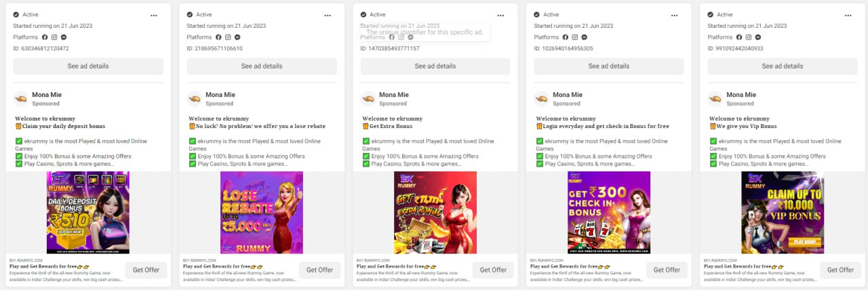Click the Mona Mie avatar in the Get Extra Bonus ad
The width and height of the screenshot is (868, 290).
368,99
